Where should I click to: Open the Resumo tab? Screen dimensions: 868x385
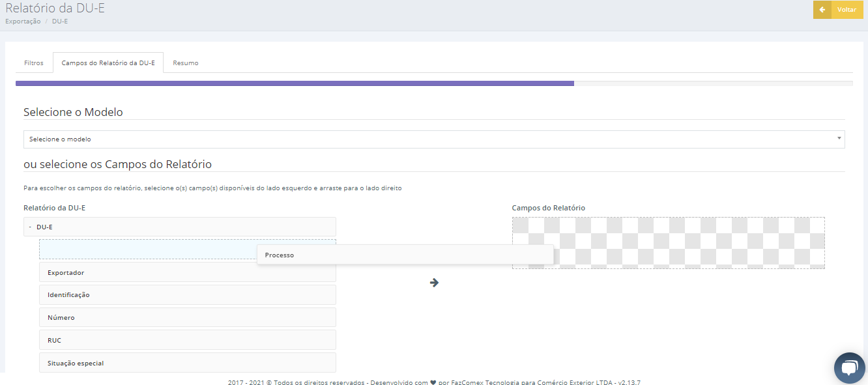point(186,63)
